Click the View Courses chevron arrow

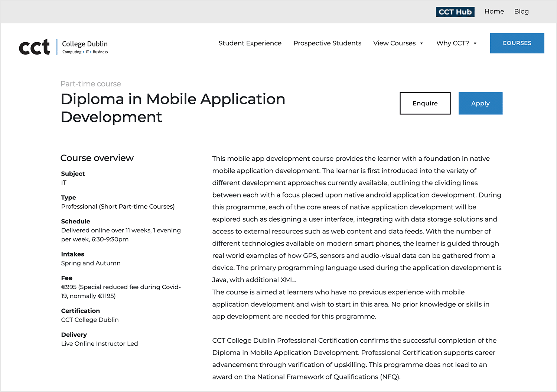421,43
